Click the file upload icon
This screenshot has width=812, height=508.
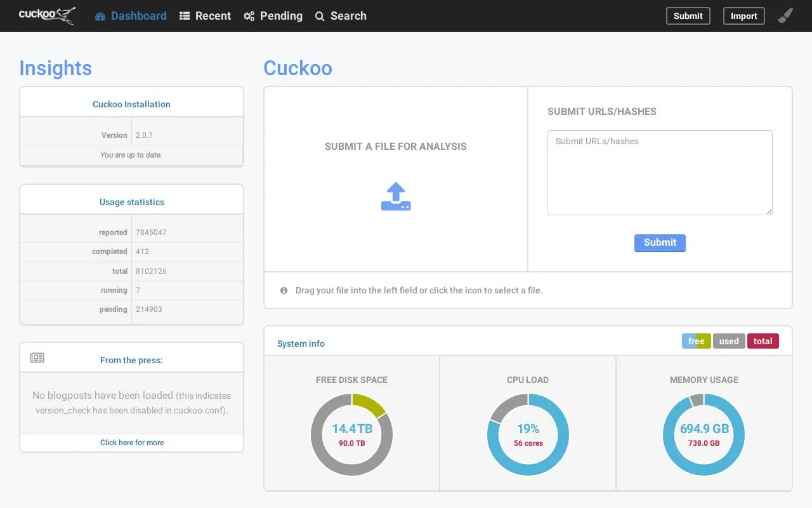coord(396,197)
